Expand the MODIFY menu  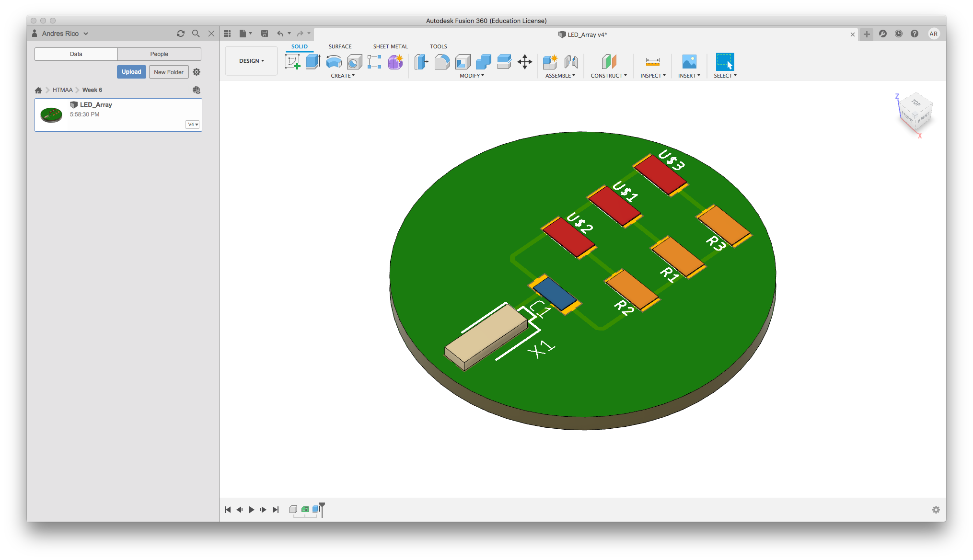tap(472, 76)
